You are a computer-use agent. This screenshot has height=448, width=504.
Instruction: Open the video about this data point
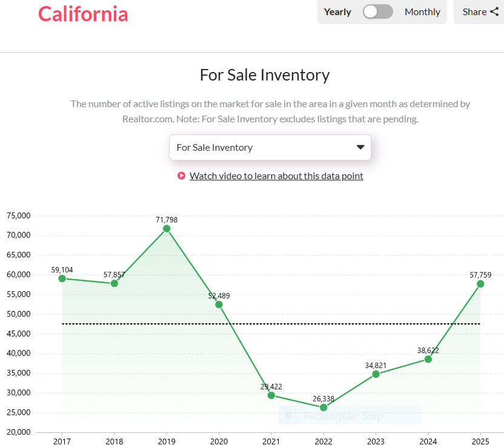[x=276, y=176]
